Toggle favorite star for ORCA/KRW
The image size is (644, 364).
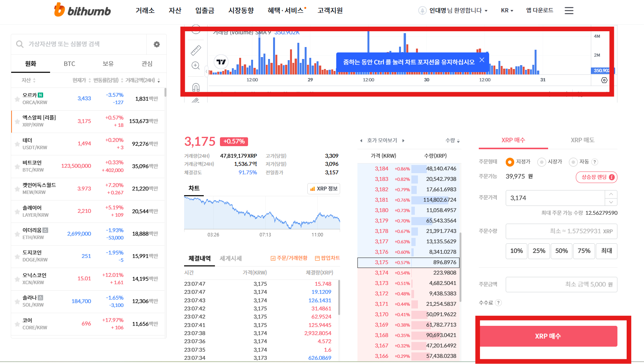pos(17,99)
